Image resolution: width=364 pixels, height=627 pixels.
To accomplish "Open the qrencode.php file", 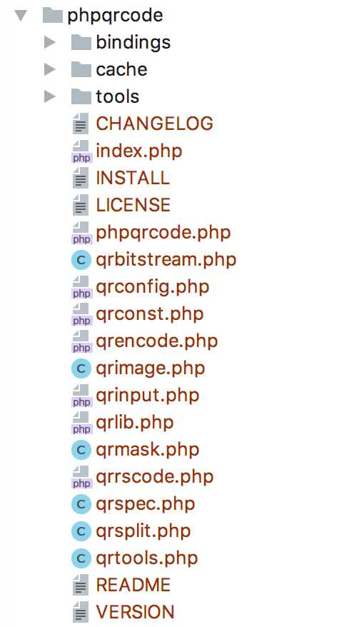I will 156,341.
